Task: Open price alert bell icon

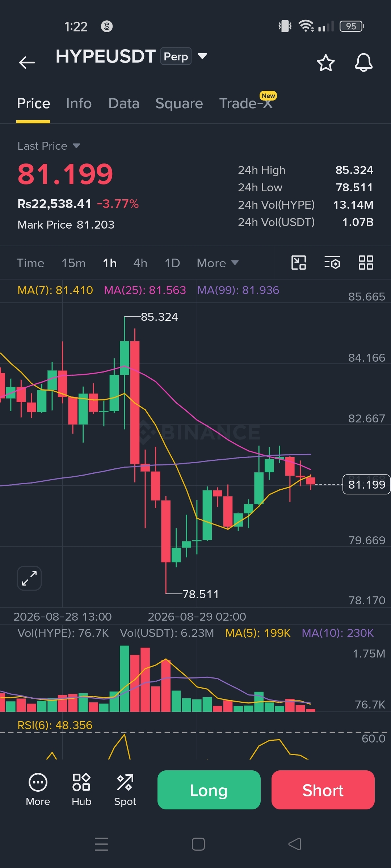Action: (x=363, y=63)
